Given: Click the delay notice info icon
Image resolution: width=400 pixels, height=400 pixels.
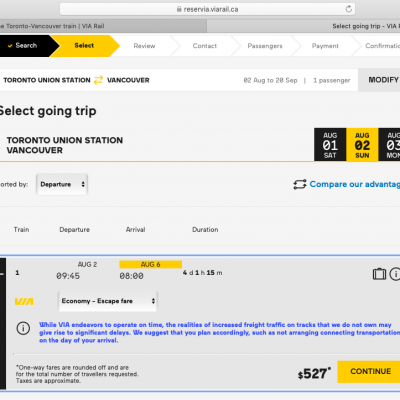Looking at the screenshot, I should pos(23,328).
